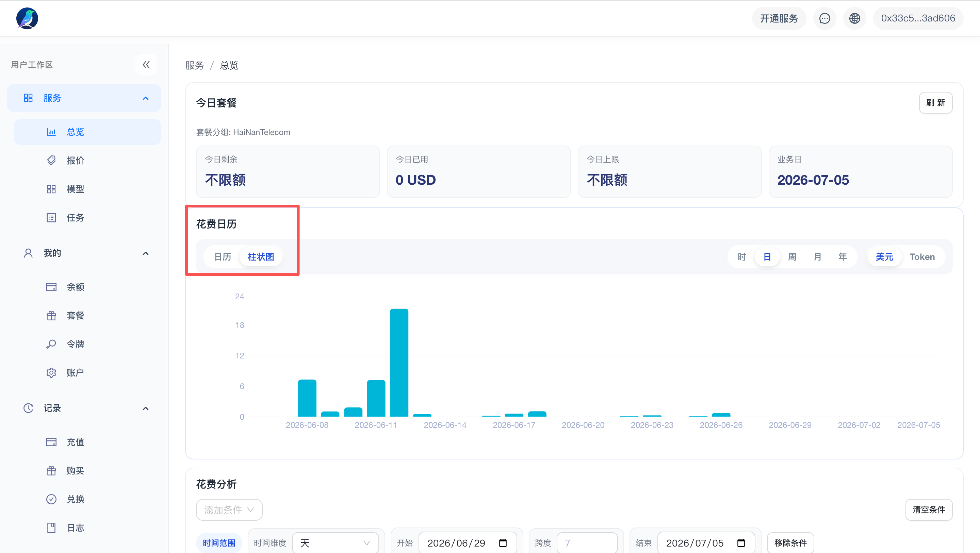The width and height of the screenshot is (980, 553).
Task: Click the tallest bar in the chart
Action: coord(399,363)
